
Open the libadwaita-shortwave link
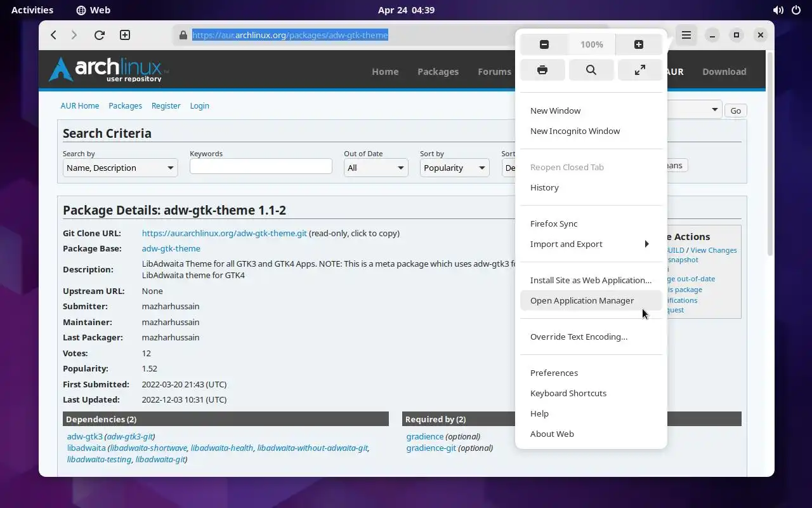[x=148, y=448]
